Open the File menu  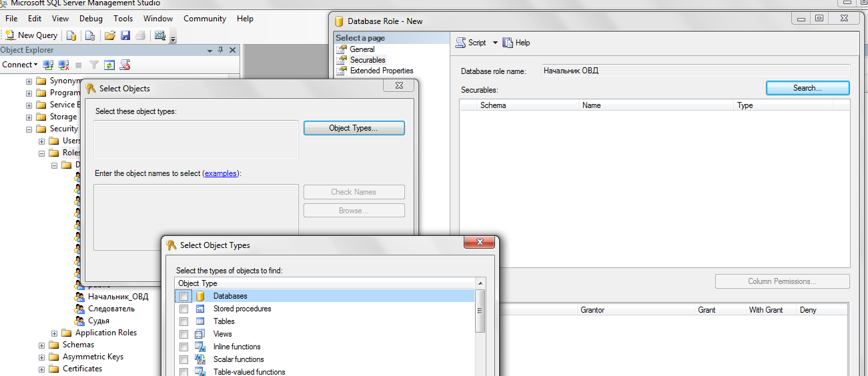pyautogui.click(x=11, y=19)
